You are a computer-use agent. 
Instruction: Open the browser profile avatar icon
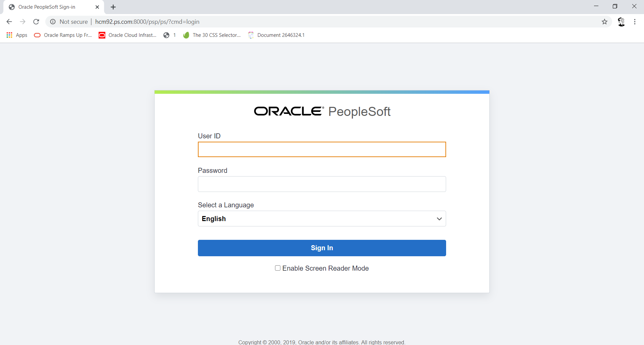click(621, 22)
